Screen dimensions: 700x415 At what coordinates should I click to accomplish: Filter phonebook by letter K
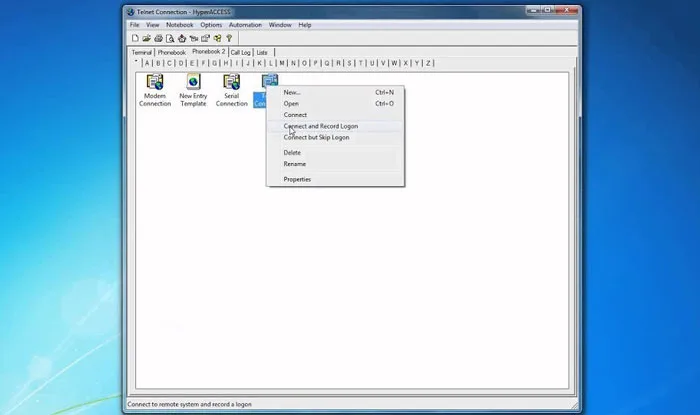click(259, 63)
